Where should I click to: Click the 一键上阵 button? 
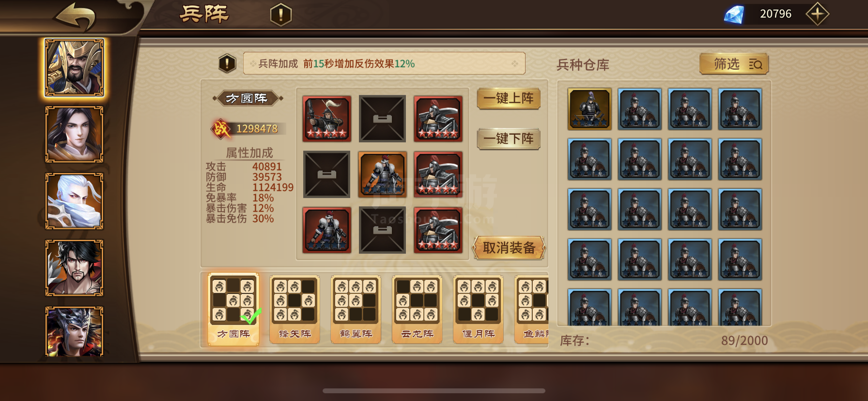tap(509, 99)
